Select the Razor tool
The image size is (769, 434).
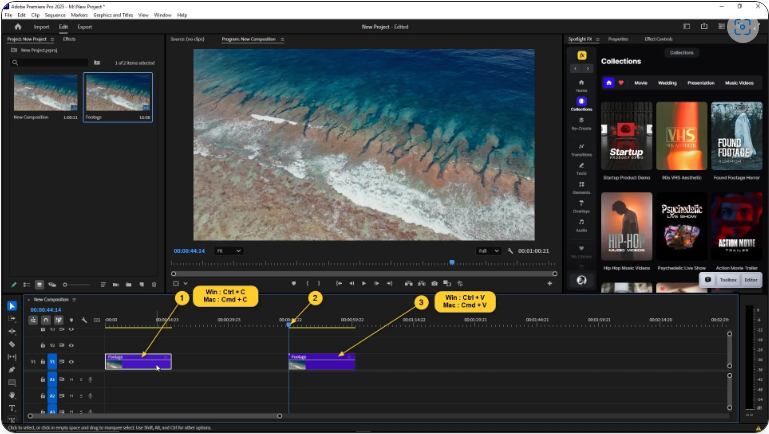[x=12, y=344]
